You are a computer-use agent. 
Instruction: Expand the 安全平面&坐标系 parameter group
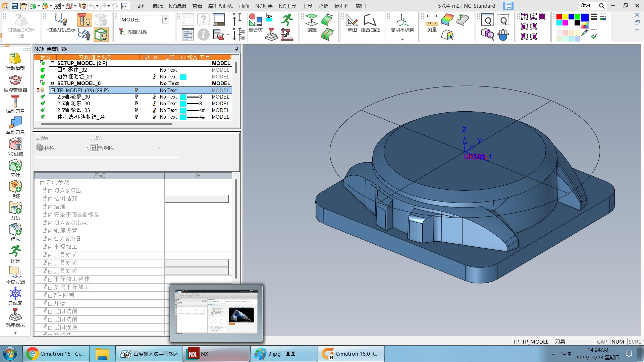50,215
